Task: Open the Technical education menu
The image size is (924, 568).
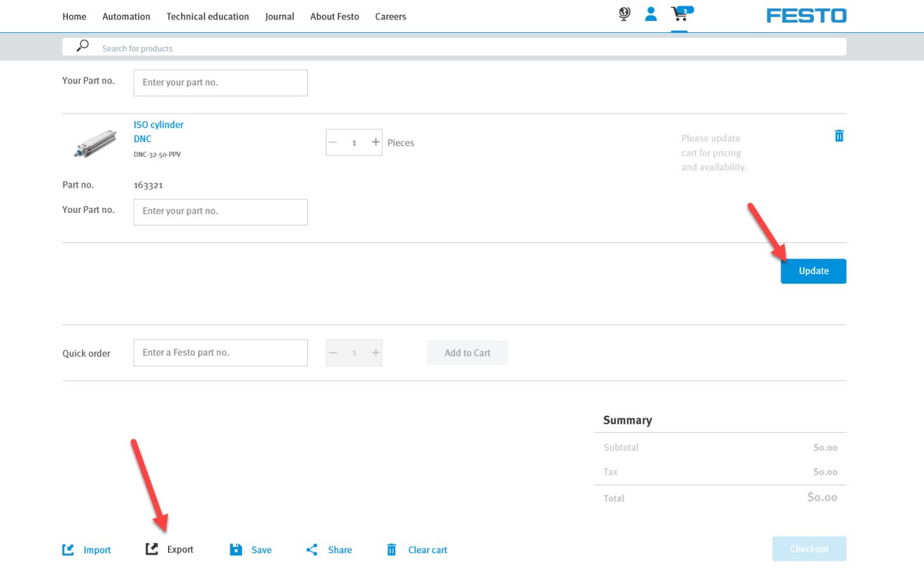Action: [208, 16]
